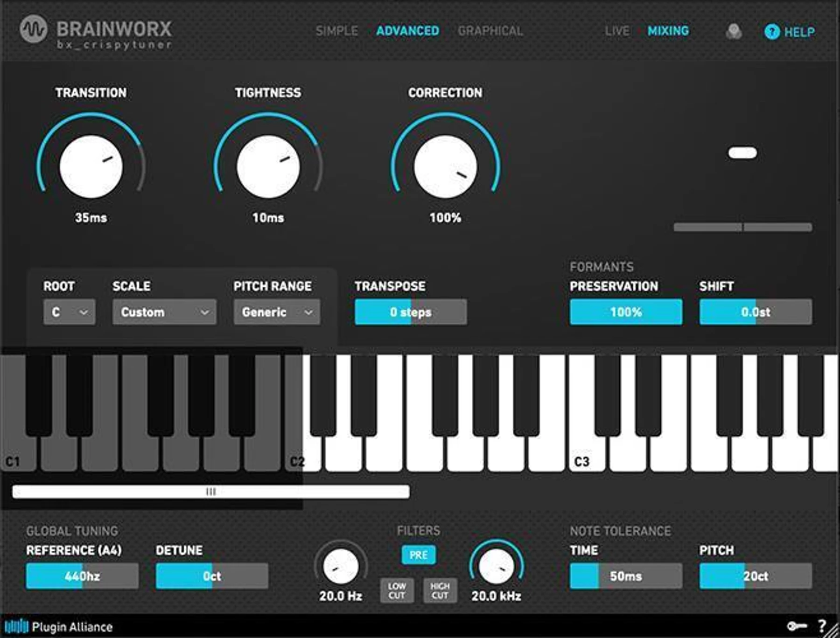Click the HELP text link

799,32
